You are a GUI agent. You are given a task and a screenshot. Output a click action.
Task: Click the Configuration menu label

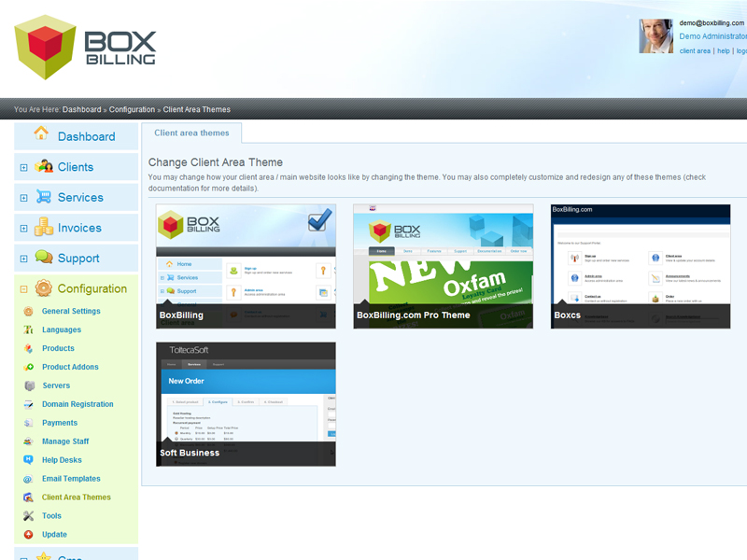[92, 288]
